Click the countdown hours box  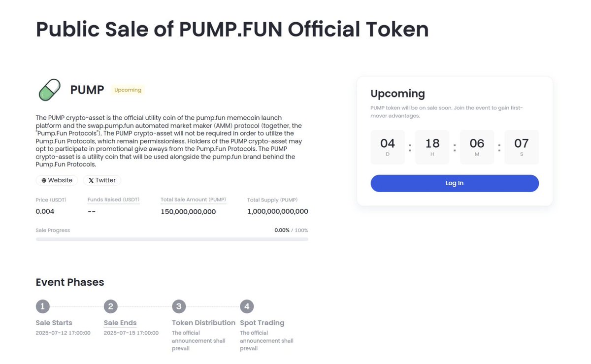pyautogui.click(x=432, y=147)
